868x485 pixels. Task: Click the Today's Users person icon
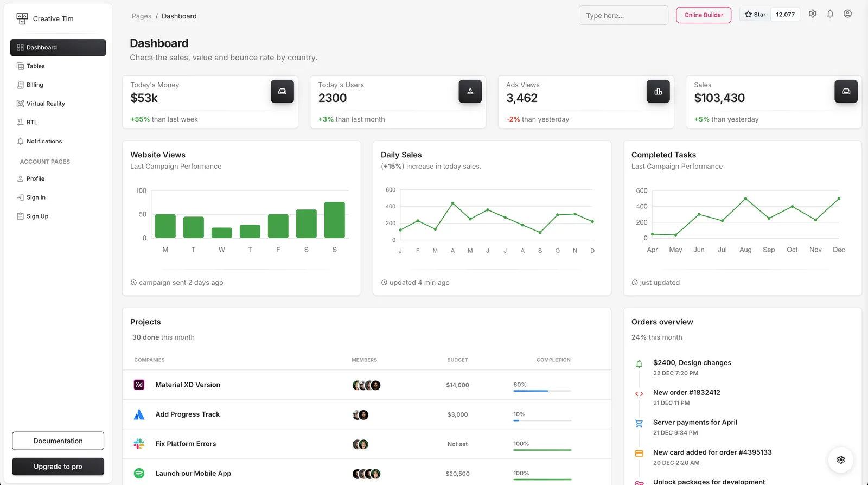click(x=470, y=91)
